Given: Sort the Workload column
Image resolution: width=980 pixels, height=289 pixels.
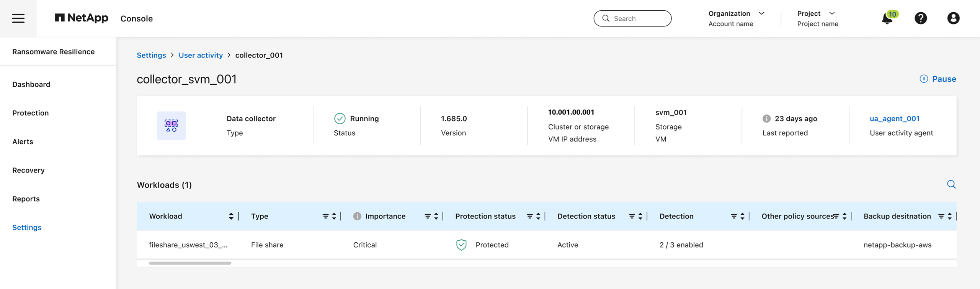Looking at the screenshot, I should click(231, 216).
